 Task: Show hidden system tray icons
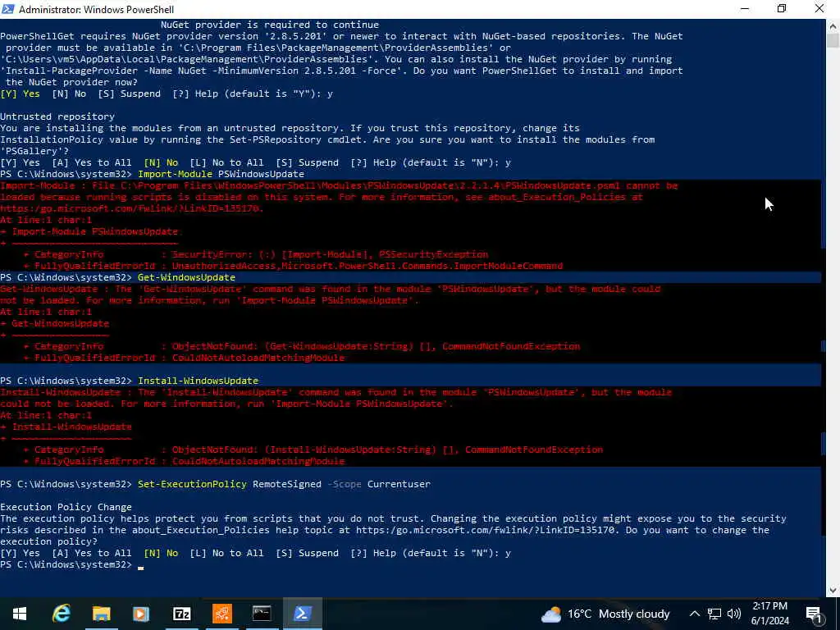click(x=694, y=614)
